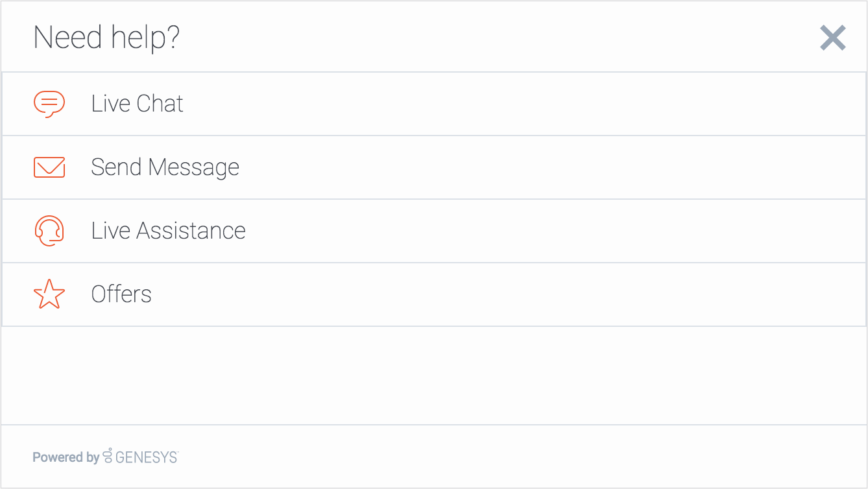This screenshot has width=868, height=489.
Task: Click the Live Chat speech bubble icon
Action: point(49,104)
